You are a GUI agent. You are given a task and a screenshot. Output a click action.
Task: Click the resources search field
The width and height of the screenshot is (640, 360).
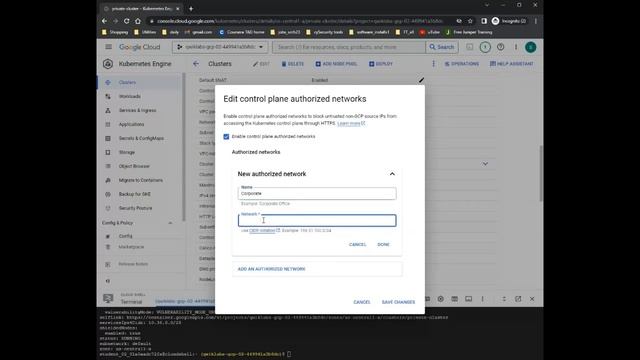[x=349, y=47]
